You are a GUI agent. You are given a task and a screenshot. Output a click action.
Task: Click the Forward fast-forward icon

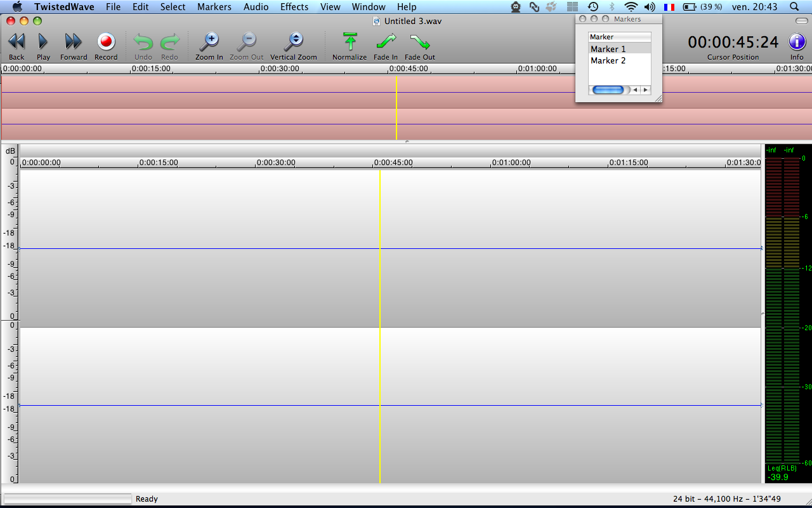(74, 42)
